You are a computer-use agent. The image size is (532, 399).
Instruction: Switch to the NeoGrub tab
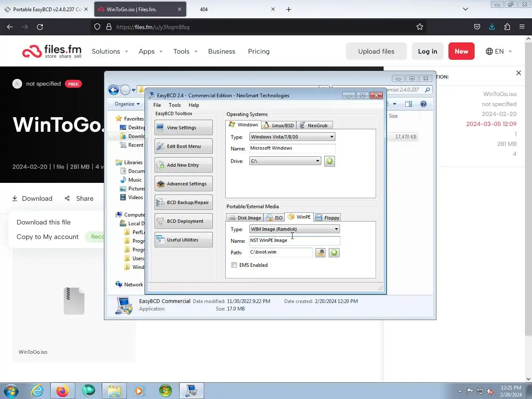click(314, 126)
